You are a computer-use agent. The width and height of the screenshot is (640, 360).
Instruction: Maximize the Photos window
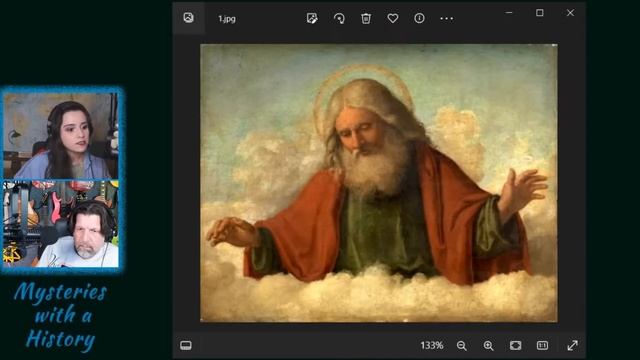540,13
